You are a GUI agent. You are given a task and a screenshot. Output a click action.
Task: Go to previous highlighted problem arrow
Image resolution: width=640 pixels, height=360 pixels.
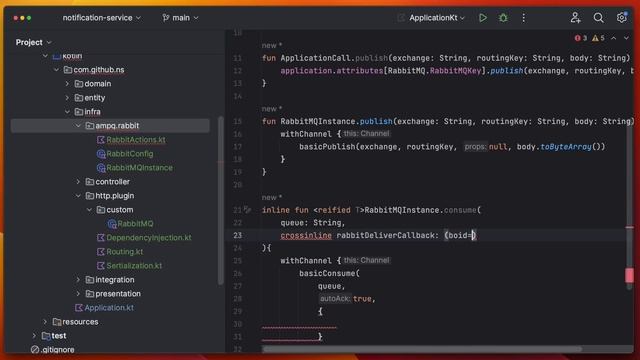tap(613, 38)
